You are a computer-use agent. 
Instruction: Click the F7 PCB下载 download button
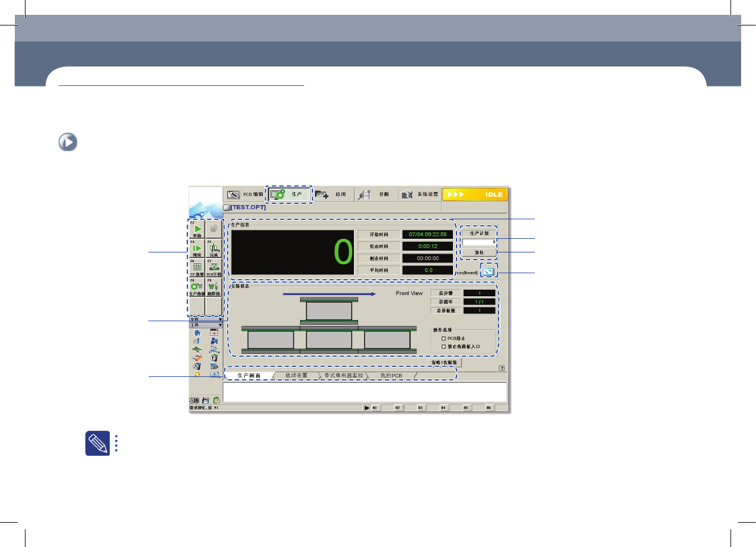tap(213, 267)
